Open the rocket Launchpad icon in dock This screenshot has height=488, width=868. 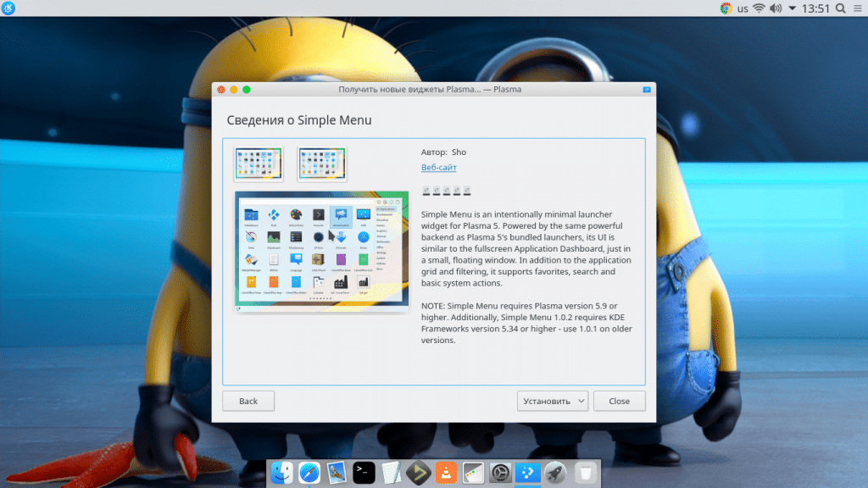click(555, 473)
